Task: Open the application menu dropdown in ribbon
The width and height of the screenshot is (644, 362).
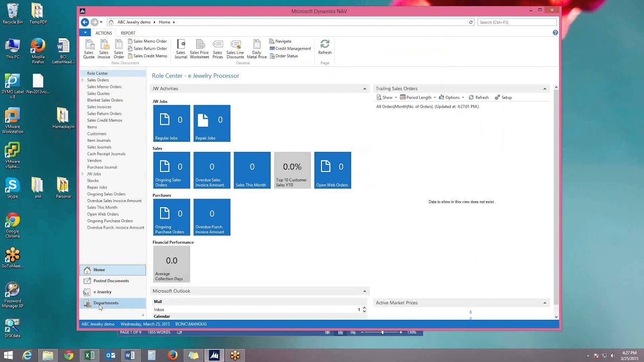Action: (85, 33)
